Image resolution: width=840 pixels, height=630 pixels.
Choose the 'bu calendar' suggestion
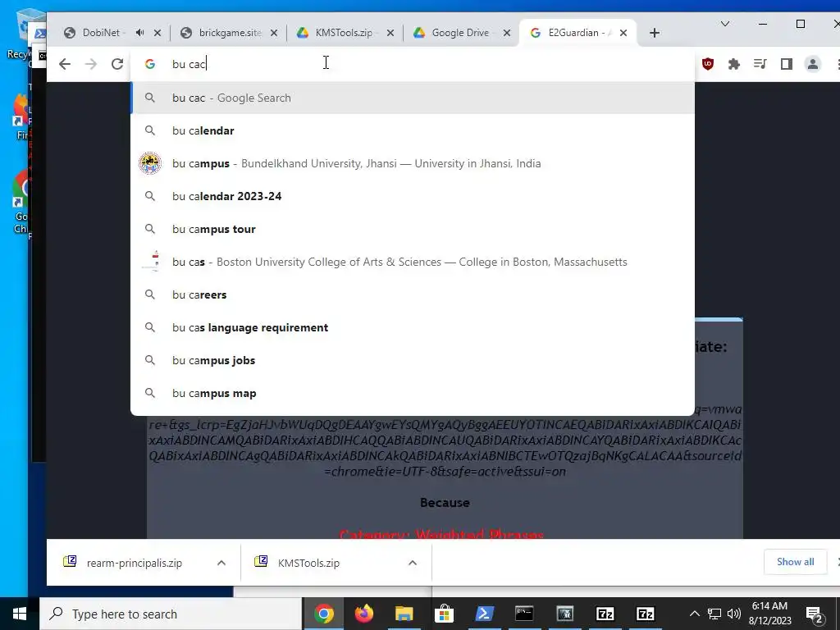tap(413, 130)
